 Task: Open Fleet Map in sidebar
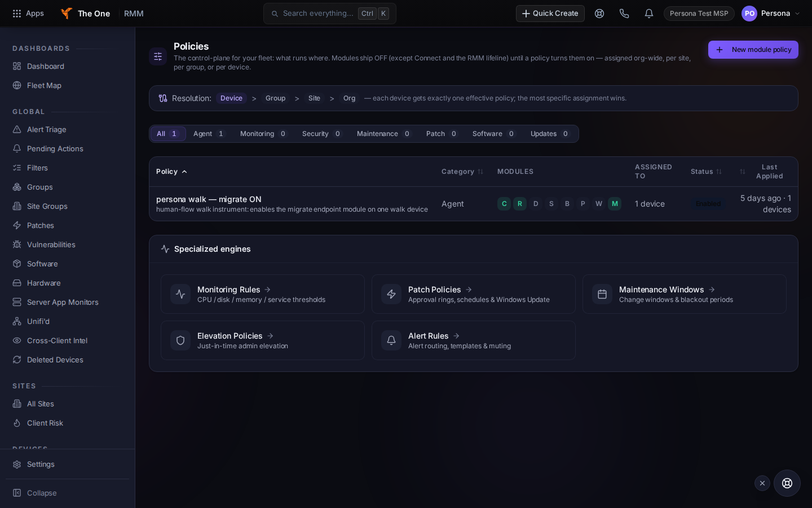[x=68, y=85]
